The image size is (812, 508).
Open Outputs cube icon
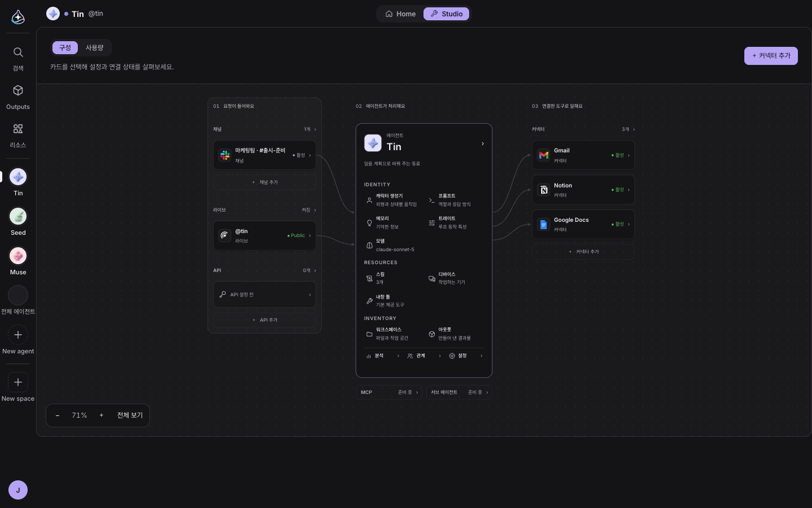[18, 90]
